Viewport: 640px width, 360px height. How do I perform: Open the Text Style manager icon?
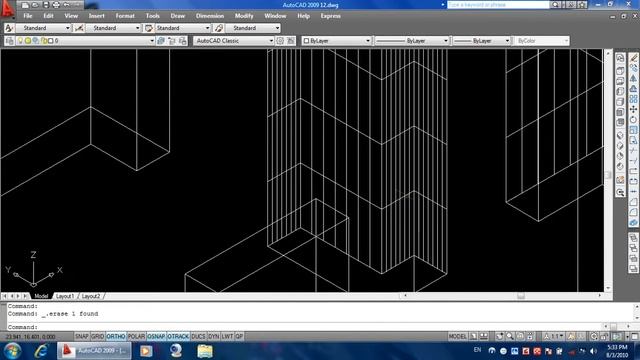9,28
